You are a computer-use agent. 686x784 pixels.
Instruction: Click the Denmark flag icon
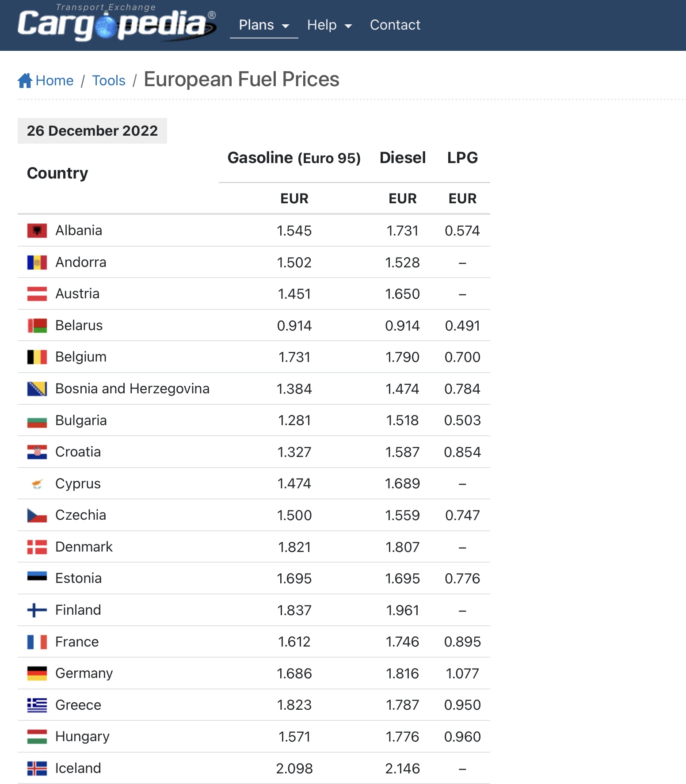coord(37,547)
